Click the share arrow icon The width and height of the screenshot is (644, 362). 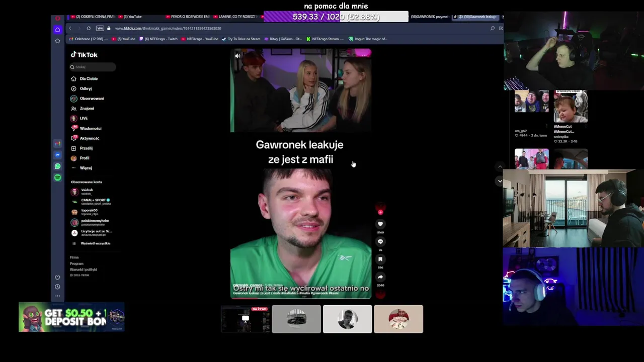pyautogui.click(x=380, y=277)
